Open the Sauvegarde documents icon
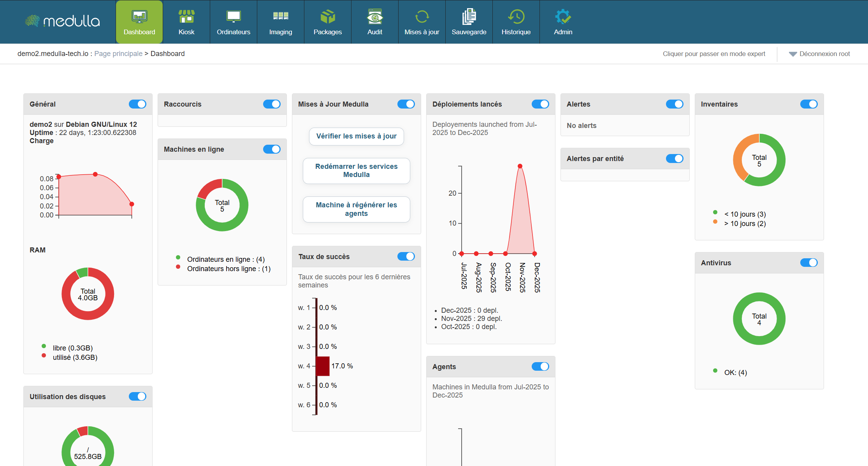This screenshot has height=466, width=868. click(x=469, y=17)
